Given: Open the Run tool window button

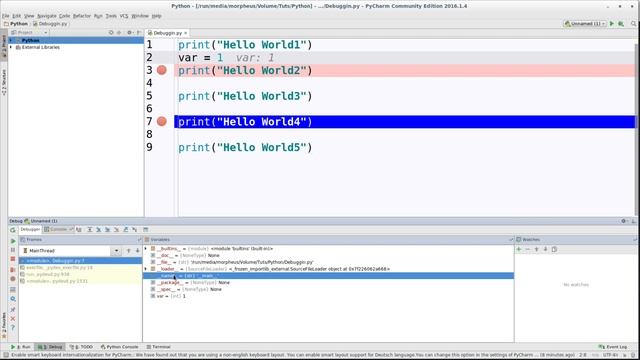Looking at the screenshot, I should (21, 347).
